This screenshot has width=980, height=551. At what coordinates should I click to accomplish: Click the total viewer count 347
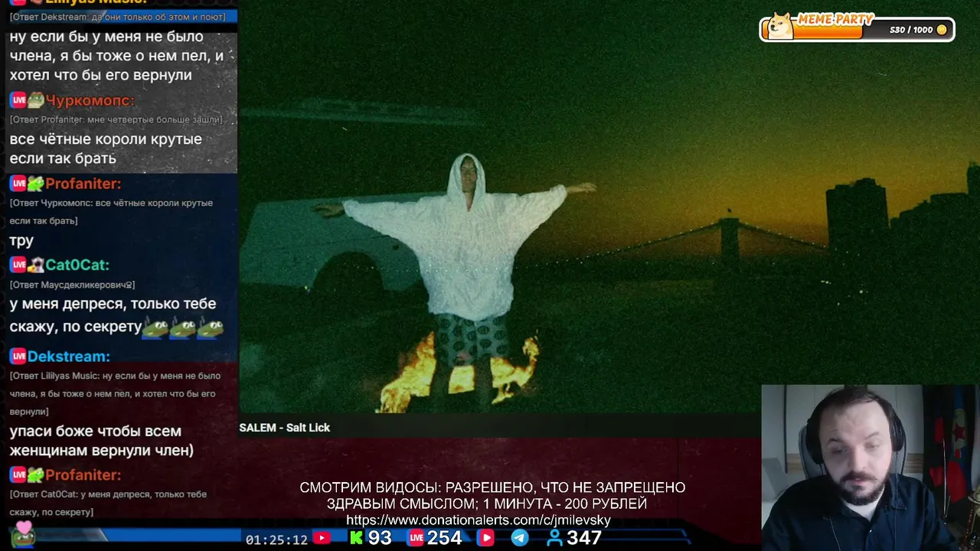coord(583,538)
